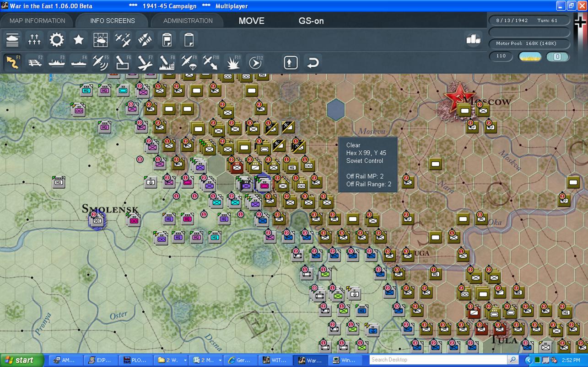Screen dimensions: 588x367
Task: Click the undo curved arrow icon
Action: click(313, 62)
